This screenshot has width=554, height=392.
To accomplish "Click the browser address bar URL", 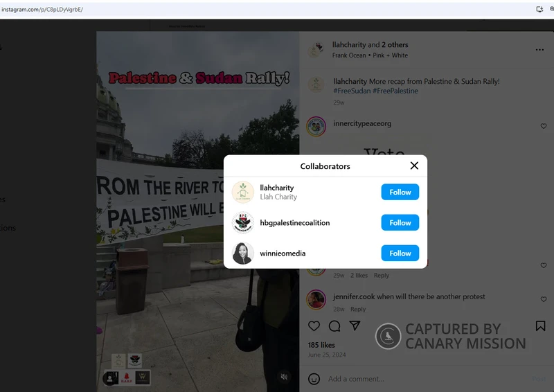I will [42, 10].
